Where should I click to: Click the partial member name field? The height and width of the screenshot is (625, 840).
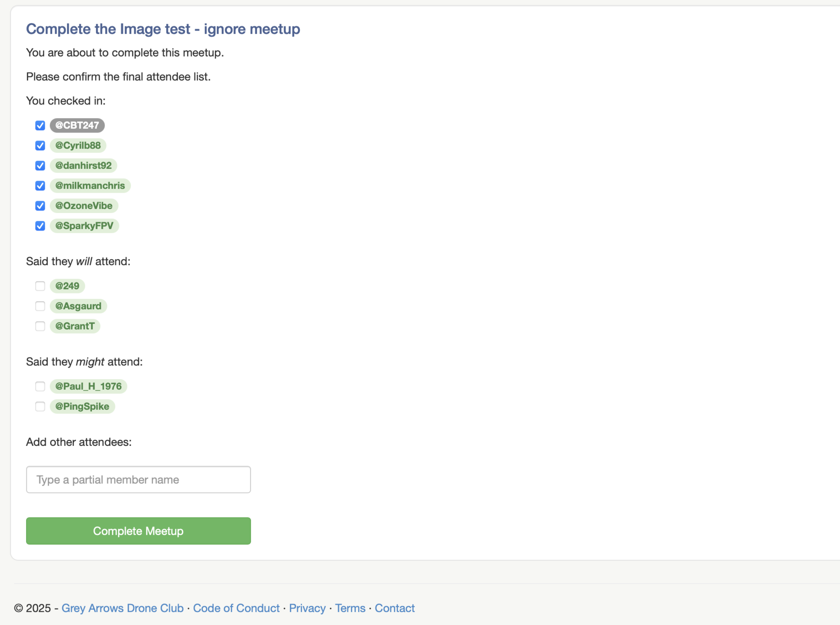(138, 480)
